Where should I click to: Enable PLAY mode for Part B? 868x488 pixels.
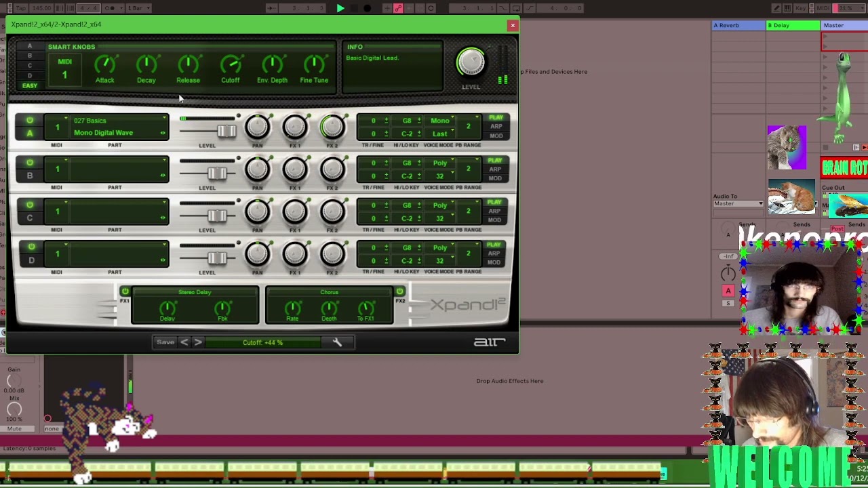pyautogui.click(x=496, y=160)
